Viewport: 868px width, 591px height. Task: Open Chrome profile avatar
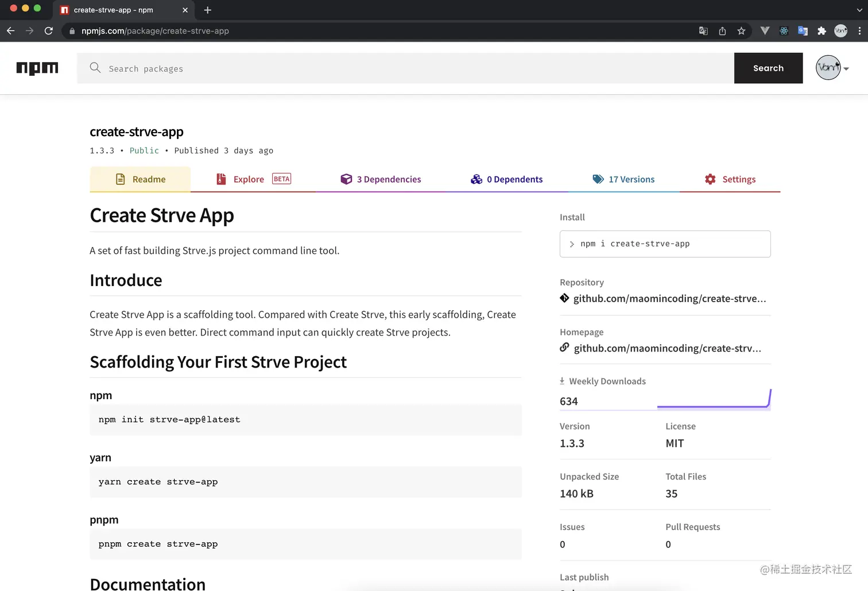(840, 31)
